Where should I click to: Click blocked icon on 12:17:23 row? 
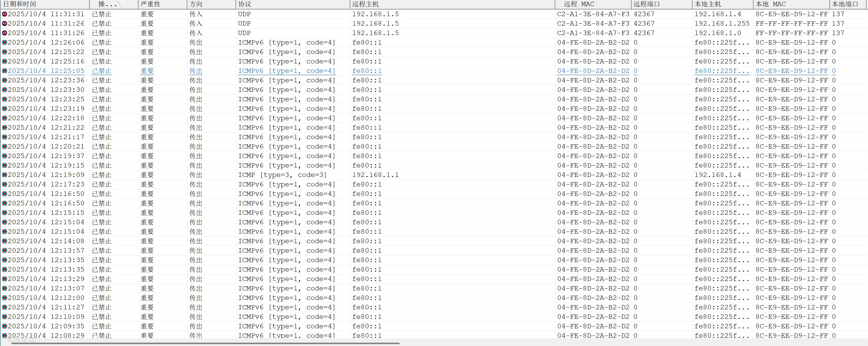[x=4, y=184]
